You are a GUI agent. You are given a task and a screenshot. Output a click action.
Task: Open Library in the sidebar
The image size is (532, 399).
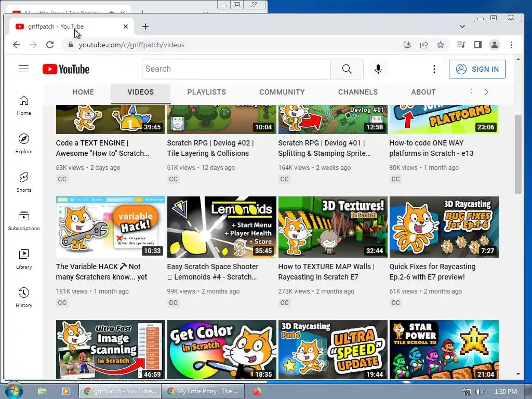coord(24,259)
